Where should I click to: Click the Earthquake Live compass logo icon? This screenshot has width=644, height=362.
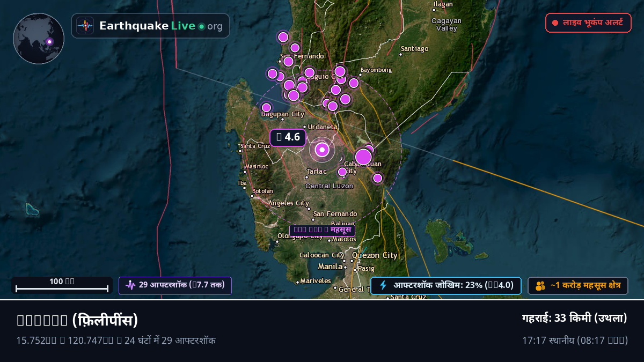pos(85,26)
